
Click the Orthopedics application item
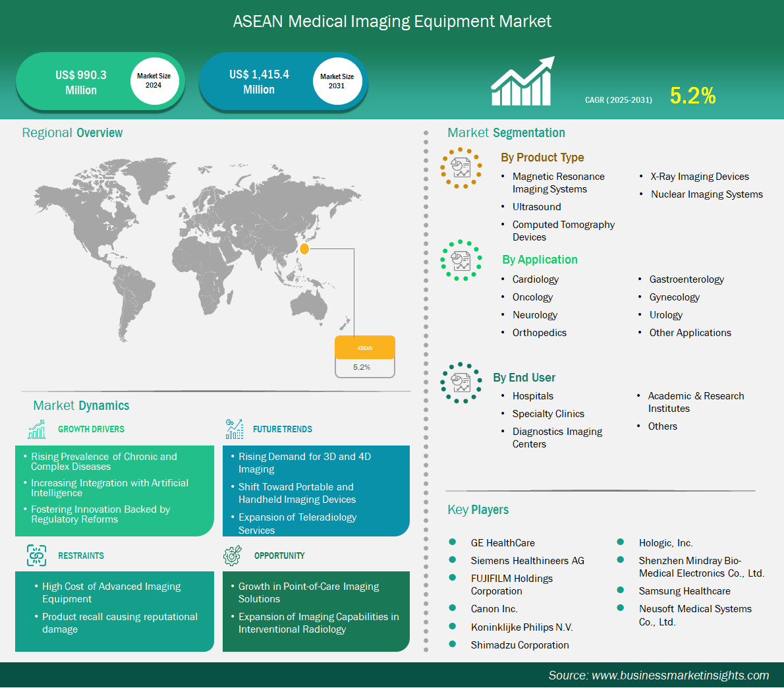pos(539,333)
